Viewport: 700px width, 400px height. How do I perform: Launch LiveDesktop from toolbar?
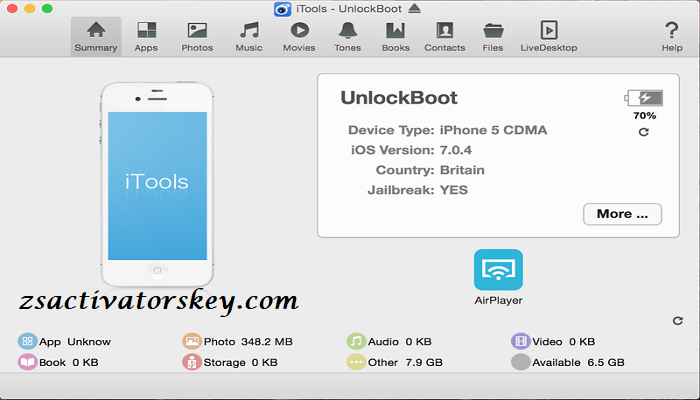pos(549,37)
